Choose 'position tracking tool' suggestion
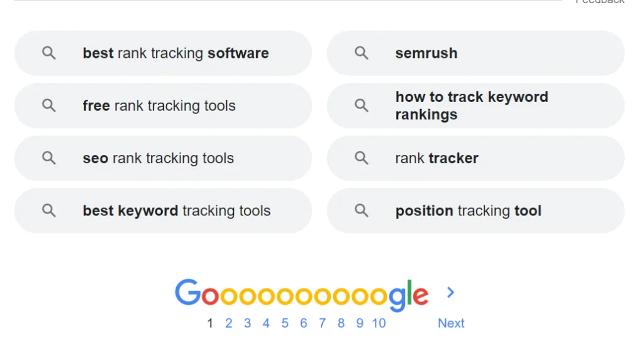Screen dimensions: 644x352 [468, 211]
